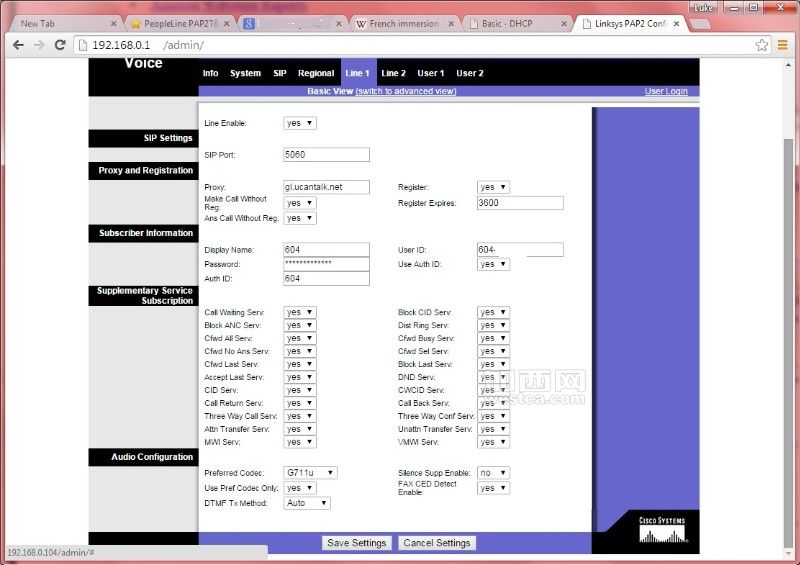Click the Display Name field
This screenshot has width=800, height=565.
326,250
